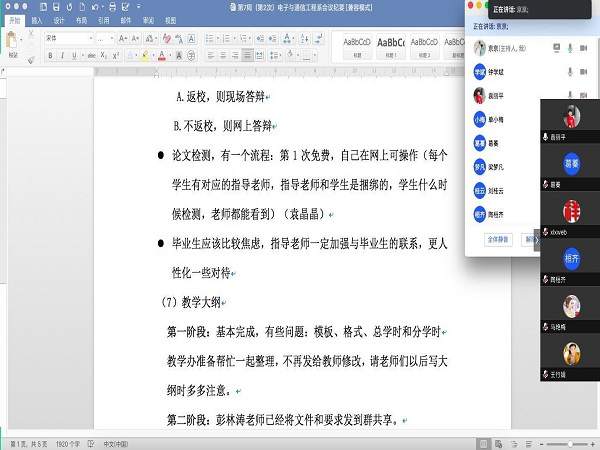The image size is (600, 450).
Task: Toggle Italic formatting
Action: 62,56
